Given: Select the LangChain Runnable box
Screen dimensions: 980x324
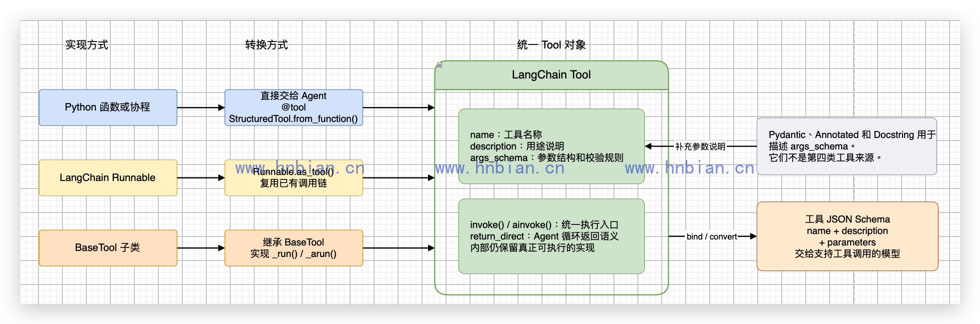Looking at the screenshot, I should [x=108, y=177].
